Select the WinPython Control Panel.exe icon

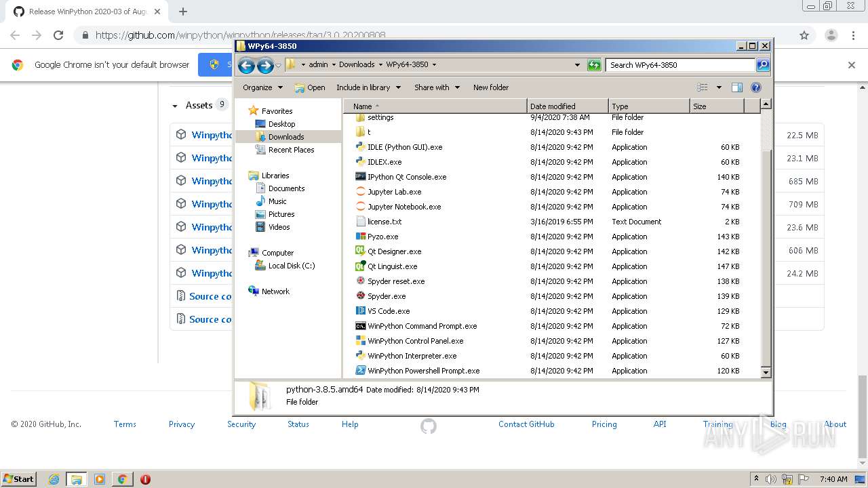[361, 341]
